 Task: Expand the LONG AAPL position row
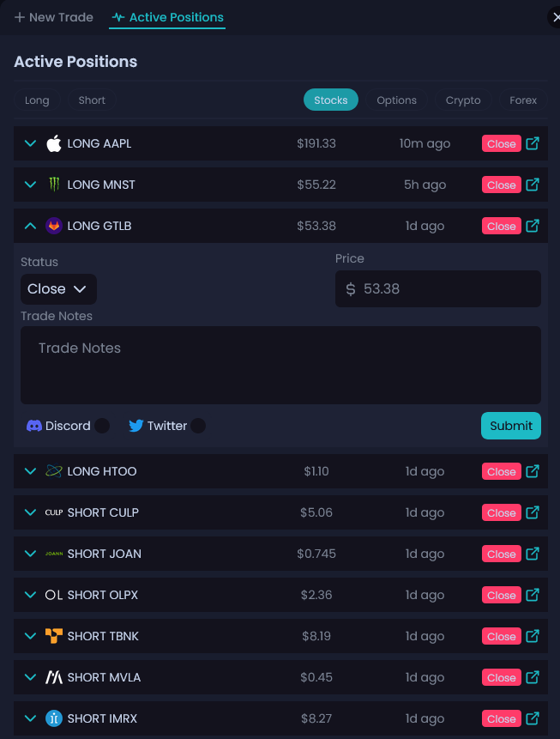tap(30, 143)
